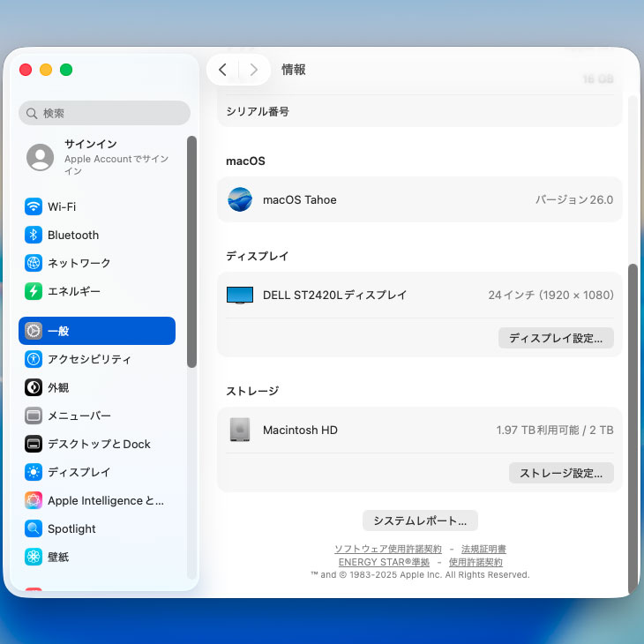Open the エネルギー settings icon
Viewport: 644px width, 644px height.
coord(34,291)
